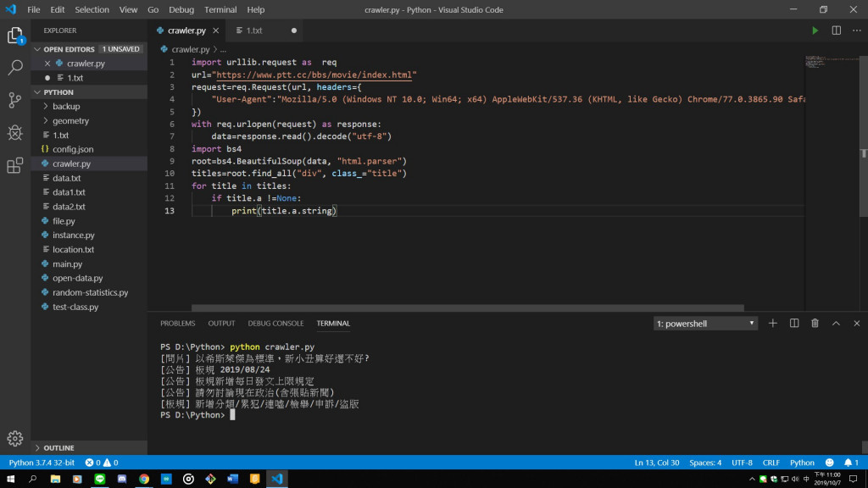Switch to the Problems panel tab
Viewport: 868px width, 488px height.
(x=178, y=323)
